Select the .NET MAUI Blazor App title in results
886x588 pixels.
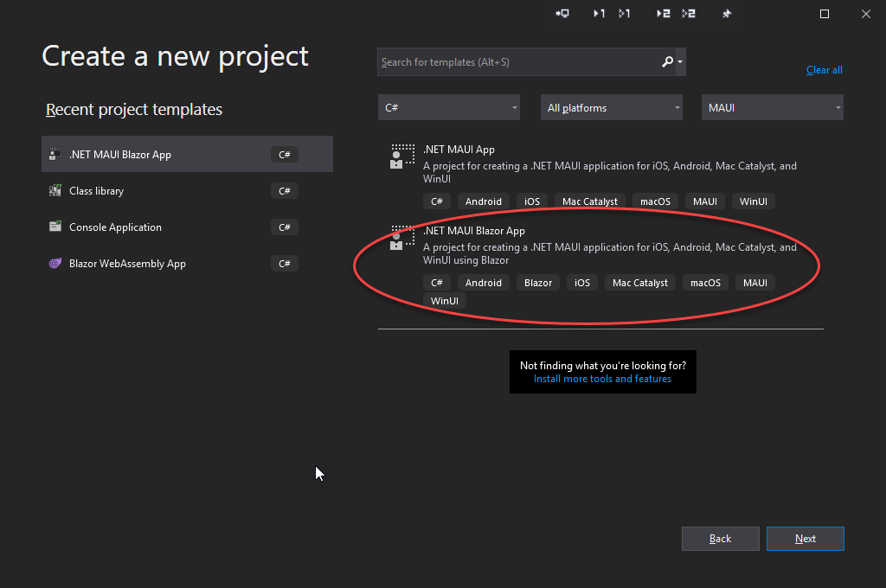[474, 231]
